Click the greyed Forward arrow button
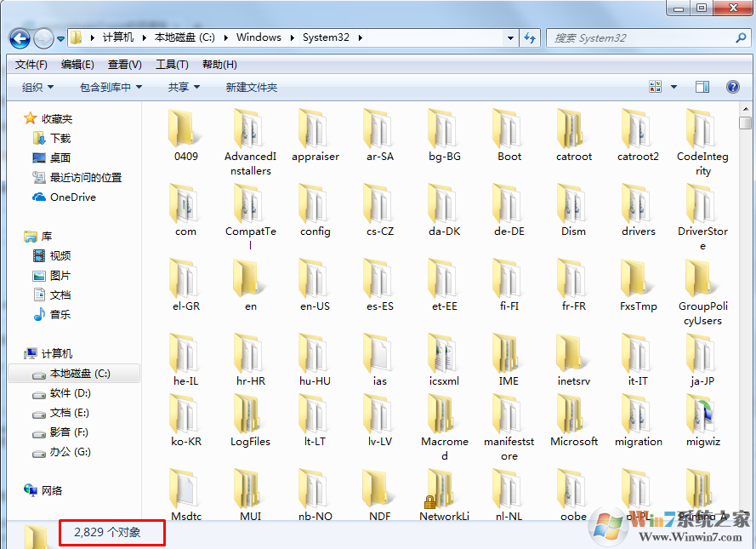The height and width of the screenshot is (549, 756). pyautogui.click(x=43, y=38)
